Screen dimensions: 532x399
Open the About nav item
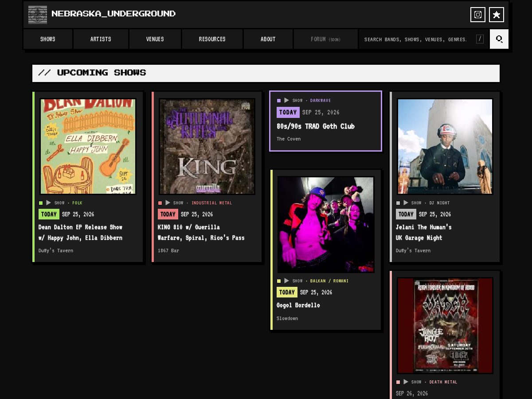point(268,39)
